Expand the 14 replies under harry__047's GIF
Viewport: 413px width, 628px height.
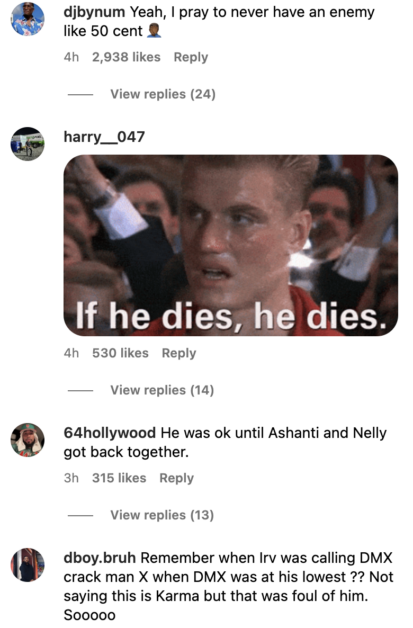pos(162,390)
